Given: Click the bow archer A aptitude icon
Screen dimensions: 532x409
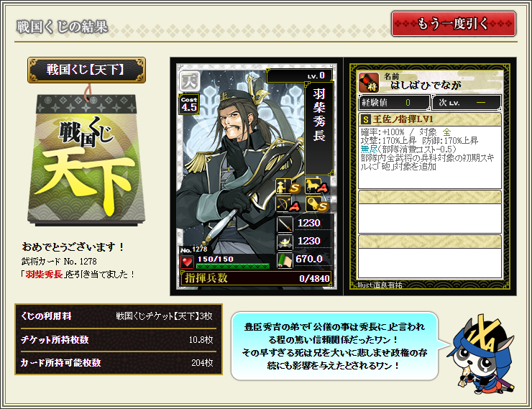Looking at the screenshot, I should tap(288, 204).
